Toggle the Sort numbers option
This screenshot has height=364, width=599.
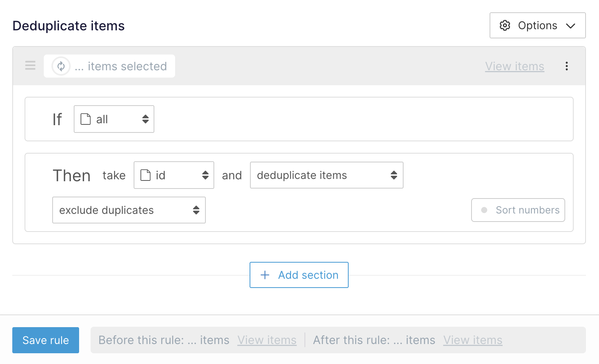pyautogui.click(x=518, y=210)
